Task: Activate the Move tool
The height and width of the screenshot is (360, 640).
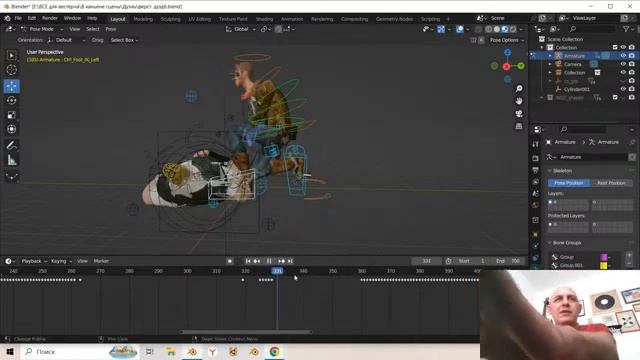Action: coord(11,86)
